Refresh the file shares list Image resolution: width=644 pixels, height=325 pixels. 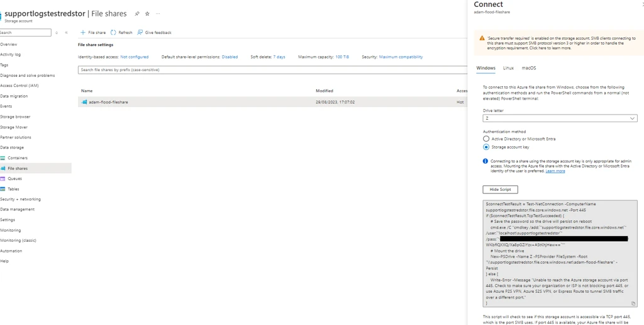pyautogui.click(x=121, y=33)
